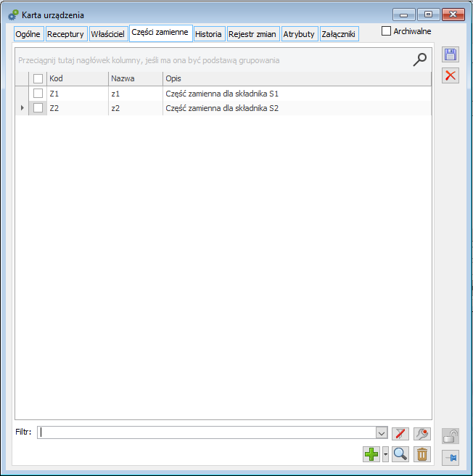Sort by the Nazwa column header
Screen dimensions: 473x476
coord(136,78)
